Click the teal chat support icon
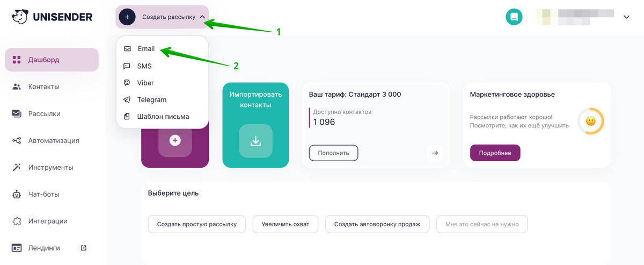 click(x=514, y=17)
